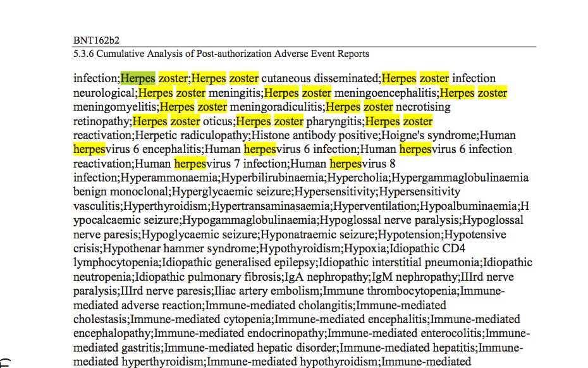
Task: Click the word 'lymphocytopenia'
Action: [116, 262]
